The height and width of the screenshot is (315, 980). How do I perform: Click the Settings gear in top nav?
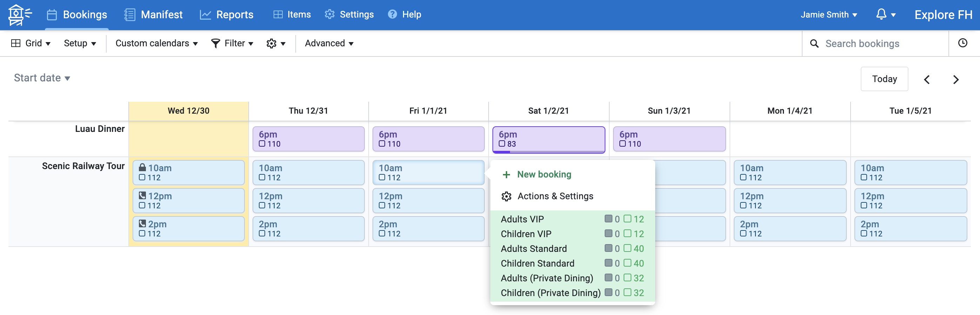(329, 14)
